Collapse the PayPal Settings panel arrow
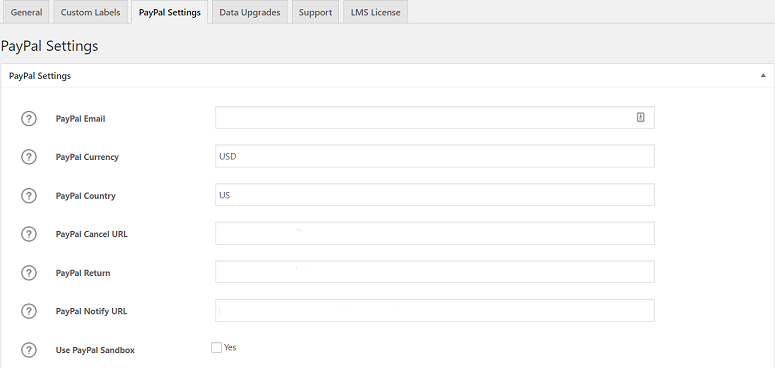The width and height of the screenshot is (775, 368). click(x=763, y=76)
